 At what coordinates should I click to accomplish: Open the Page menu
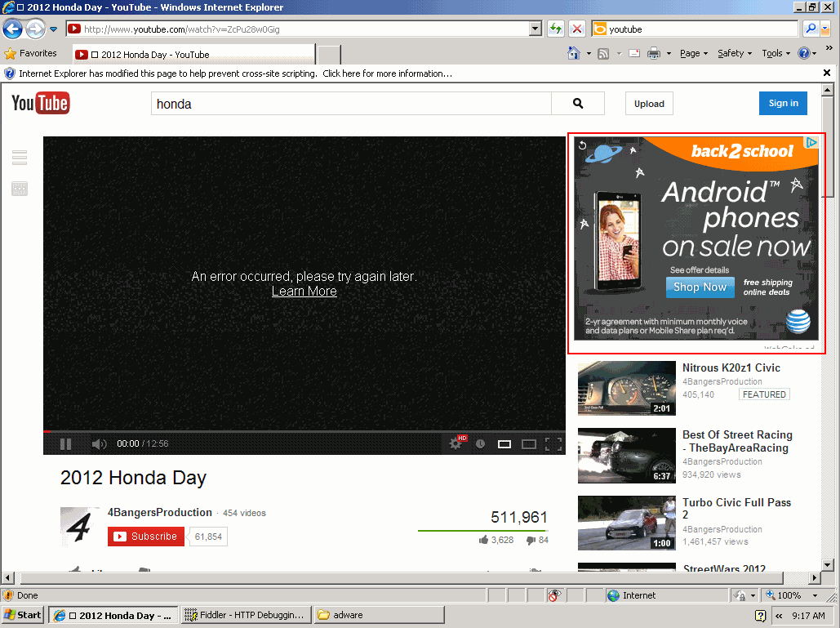click(x=694, y=54)
